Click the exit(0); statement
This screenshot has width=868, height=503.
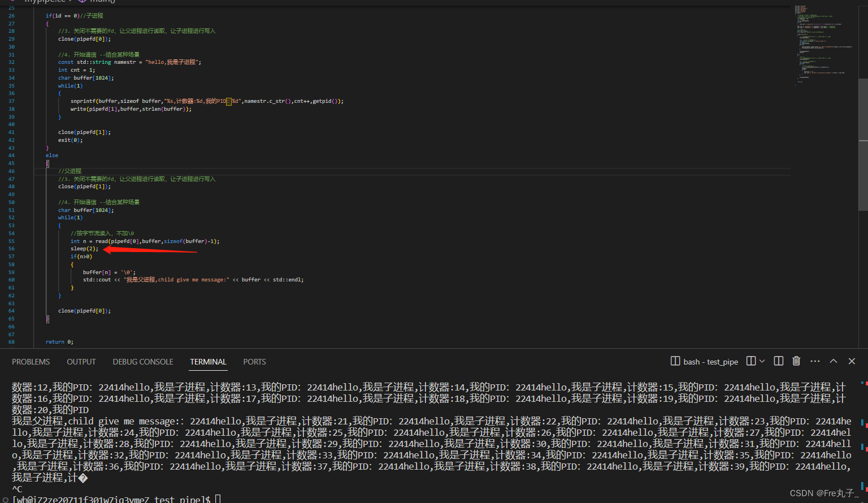(x=70, y=140)
